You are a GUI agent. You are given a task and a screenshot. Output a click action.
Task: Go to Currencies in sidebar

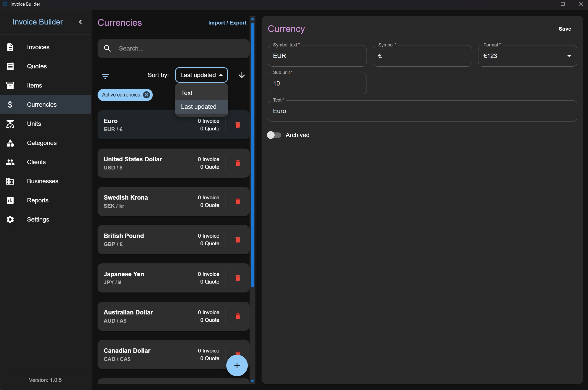tap(46, 105)
